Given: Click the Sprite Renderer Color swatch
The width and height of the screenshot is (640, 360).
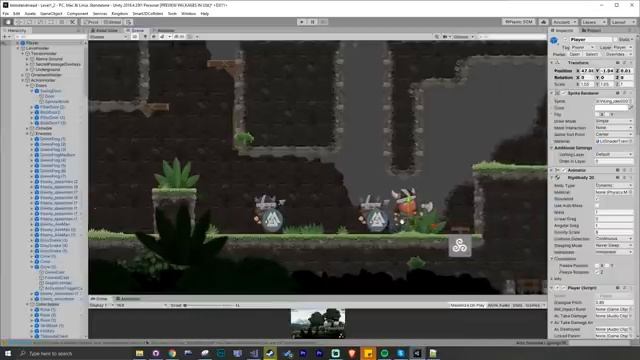Looking at the screenshot, I should tap(611, 108).
